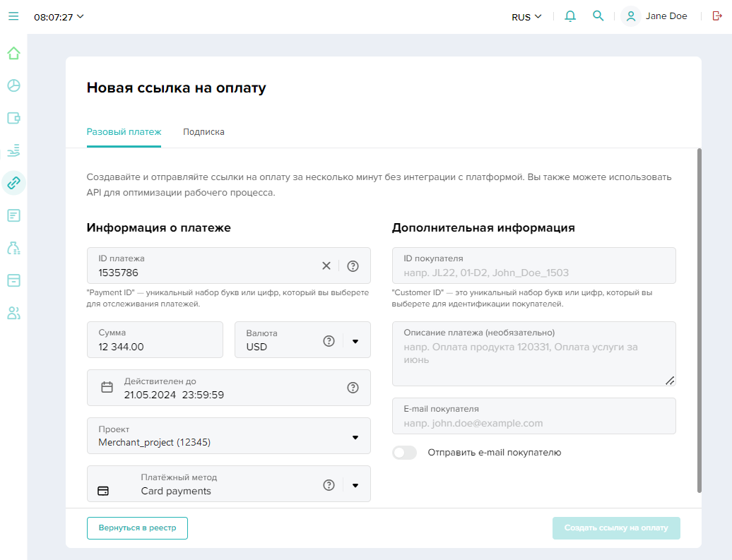Expand the Платёжный метод dropdown
The height and width of the screenshot is (560, 732).
click(x=355, y=485)
